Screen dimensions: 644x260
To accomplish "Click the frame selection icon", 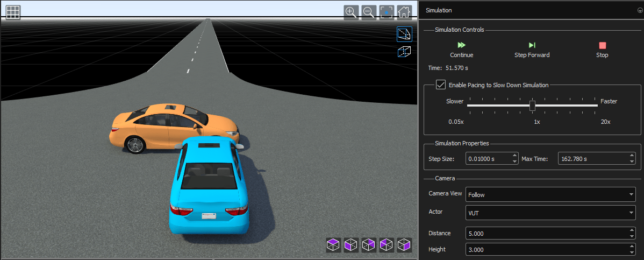I will pyautogui.click(x=387, y=12).
